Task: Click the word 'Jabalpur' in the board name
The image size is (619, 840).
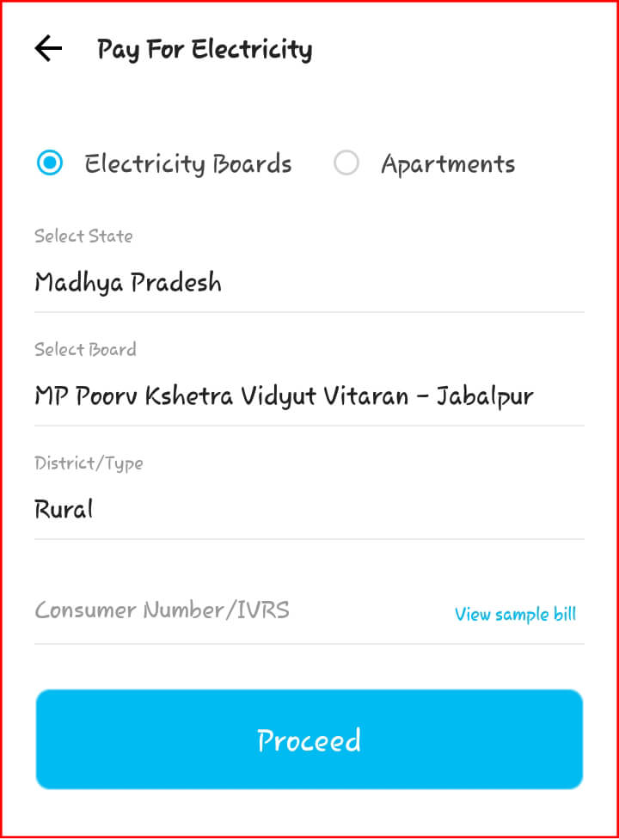Action: (x=485, y=397)
